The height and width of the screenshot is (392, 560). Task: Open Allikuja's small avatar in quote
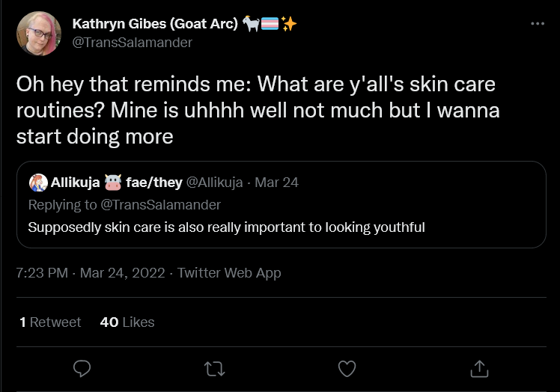[x=38, y=183]
